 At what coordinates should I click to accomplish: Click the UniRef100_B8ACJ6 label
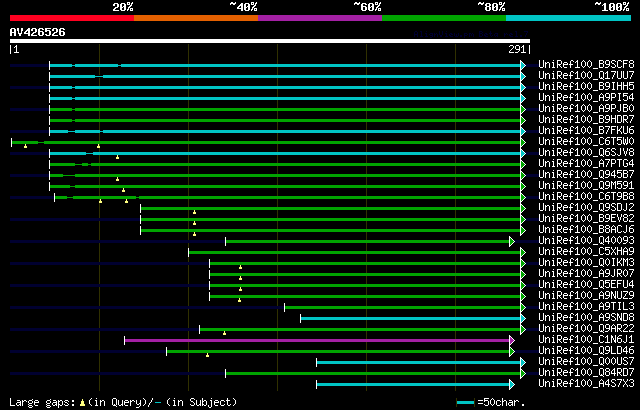tap(586, 230)
